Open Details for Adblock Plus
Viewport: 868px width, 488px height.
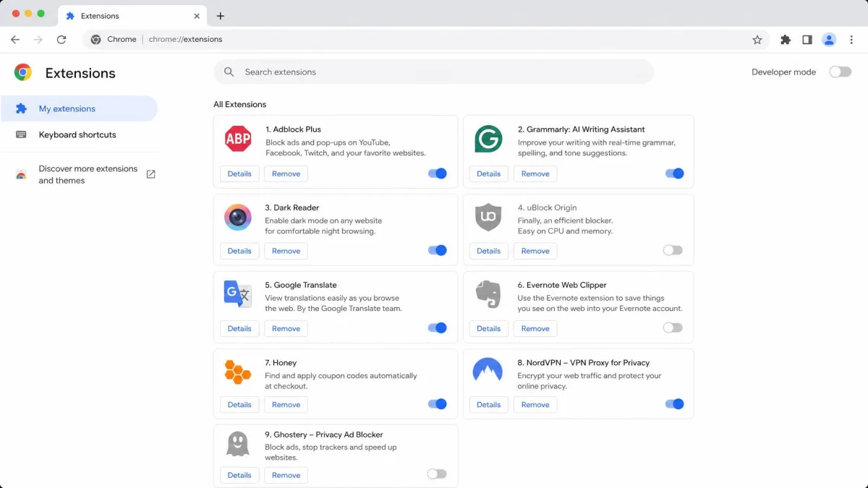(x=239, y=174)
